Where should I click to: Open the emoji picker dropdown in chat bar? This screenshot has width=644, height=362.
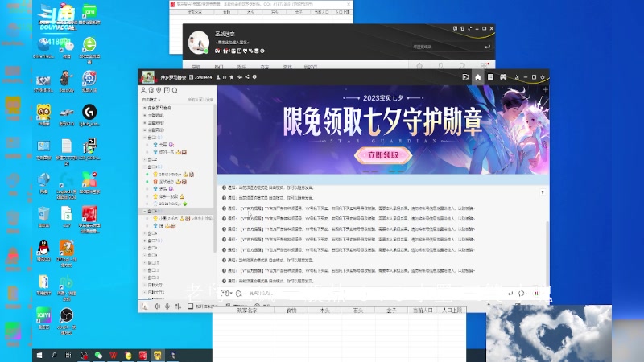226,293
